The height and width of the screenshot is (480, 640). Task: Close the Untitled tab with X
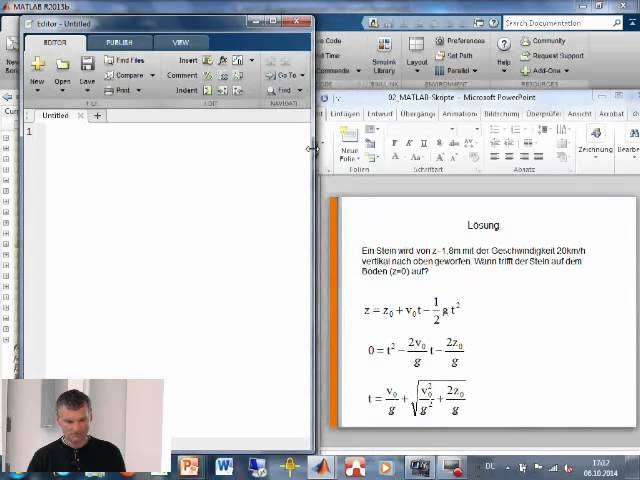(x=80, y=116)
